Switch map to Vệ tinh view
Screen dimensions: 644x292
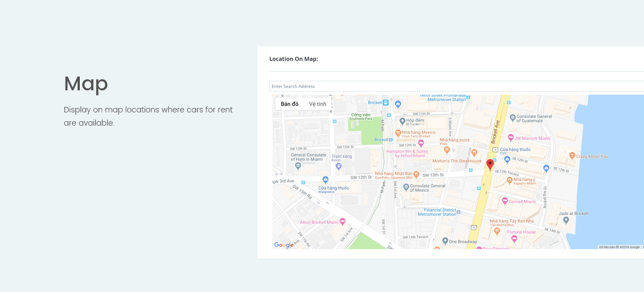tap(318, 104)
